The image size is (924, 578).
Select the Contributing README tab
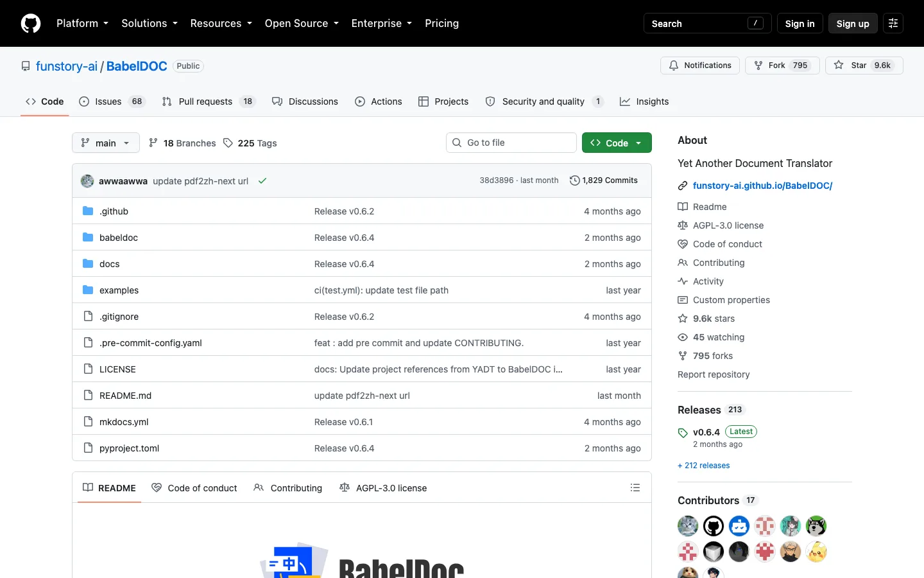[288, 488]
